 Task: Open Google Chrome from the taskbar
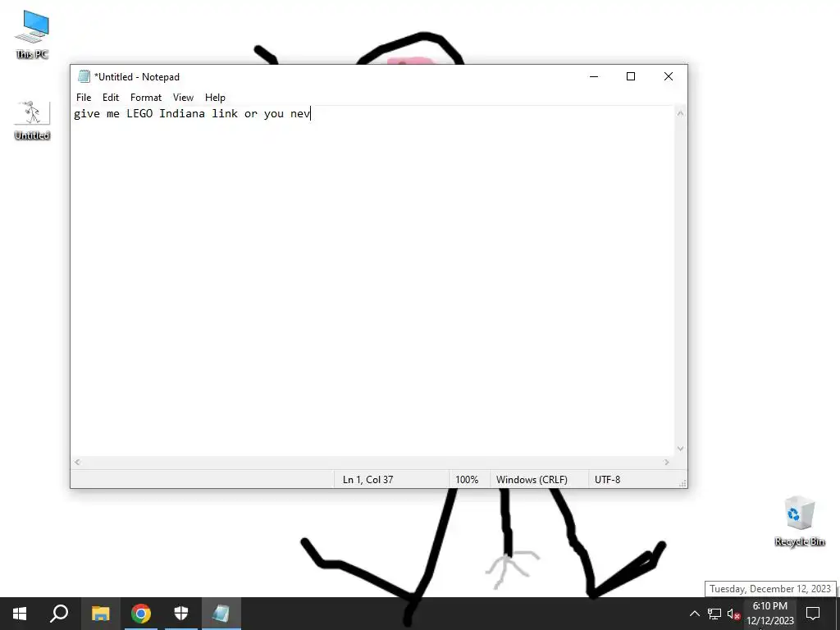pos(141,614)
